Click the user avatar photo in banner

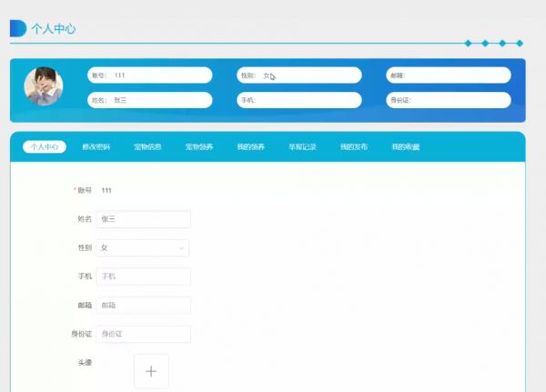44,86
